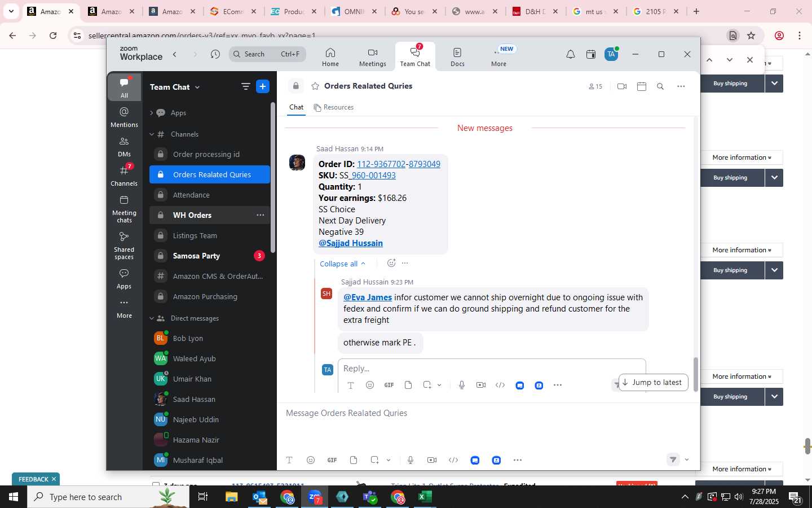Select All in left sidebar
812x508 pixels.
pos(124,87)
